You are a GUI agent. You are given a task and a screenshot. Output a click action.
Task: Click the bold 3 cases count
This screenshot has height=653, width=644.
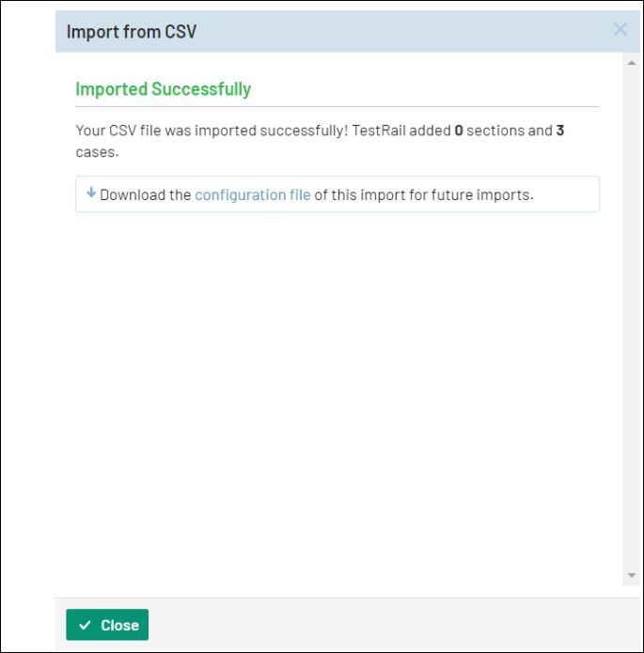coord(560,131)
